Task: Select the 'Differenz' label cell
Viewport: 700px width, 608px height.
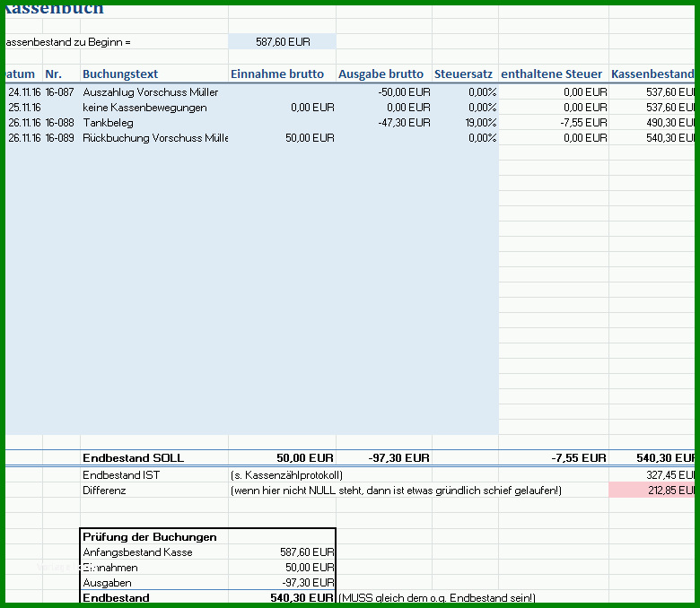Action: point(154,491)
